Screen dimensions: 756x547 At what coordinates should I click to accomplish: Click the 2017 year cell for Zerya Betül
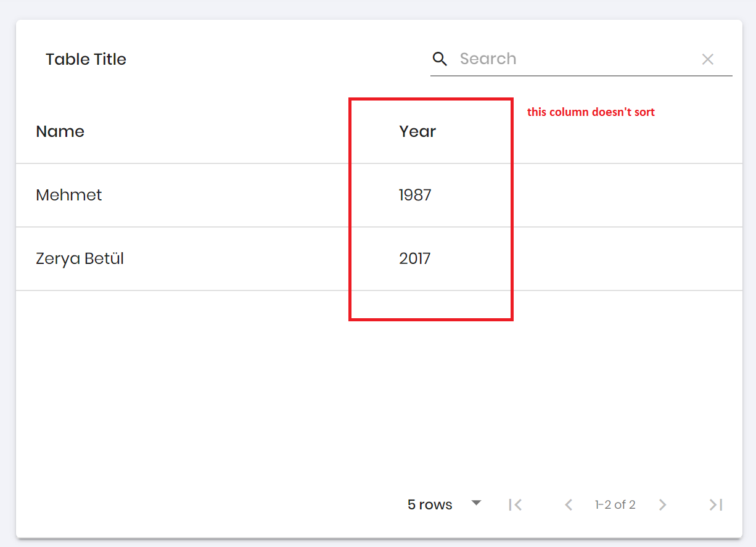[415, 259]
